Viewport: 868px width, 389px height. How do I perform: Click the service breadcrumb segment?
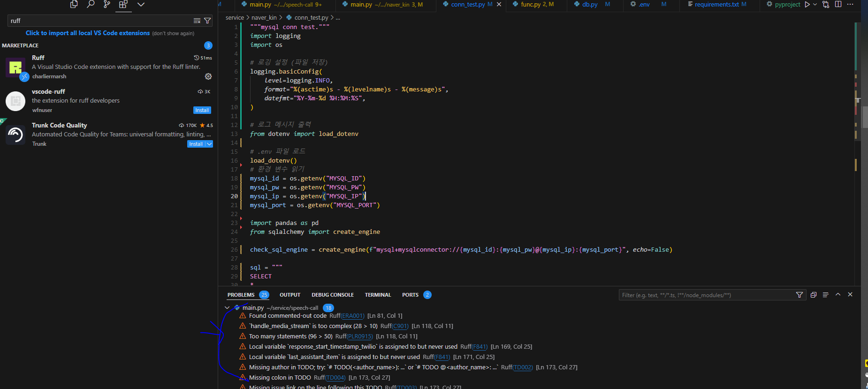pyautogui.click(x=235, y=18)
